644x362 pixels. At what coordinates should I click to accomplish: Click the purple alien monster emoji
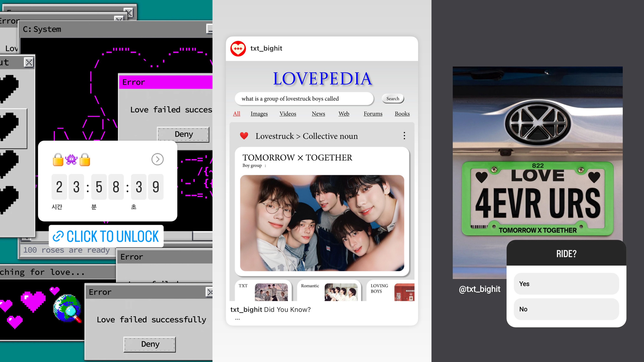[71, 159]
